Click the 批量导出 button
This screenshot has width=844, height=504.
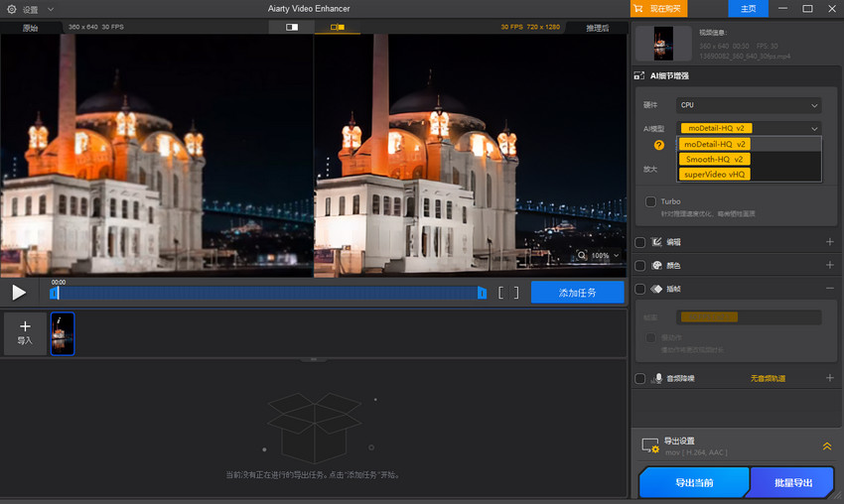[x=793, y=482]
